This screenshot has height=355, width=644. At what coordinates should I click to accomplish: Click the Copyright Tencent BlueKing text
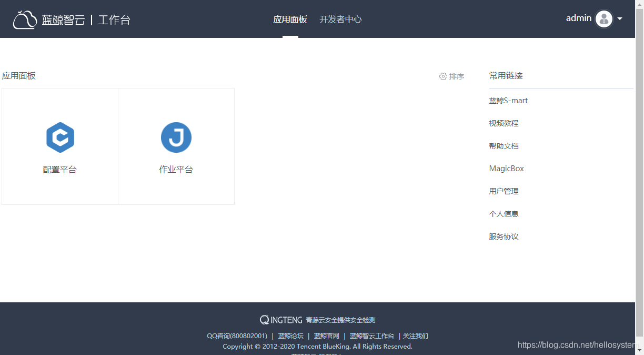click(x=317, y=347)
